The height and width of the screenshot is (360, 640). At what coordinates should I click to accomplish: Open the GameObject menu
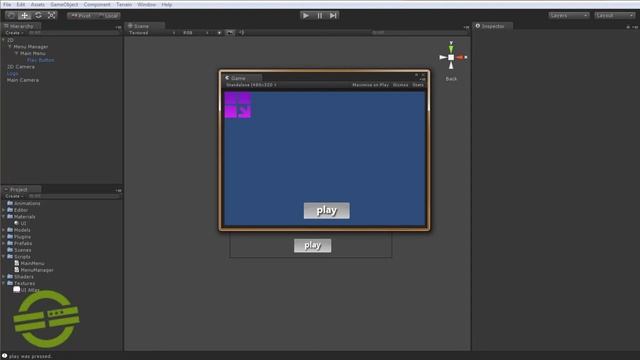64,4
